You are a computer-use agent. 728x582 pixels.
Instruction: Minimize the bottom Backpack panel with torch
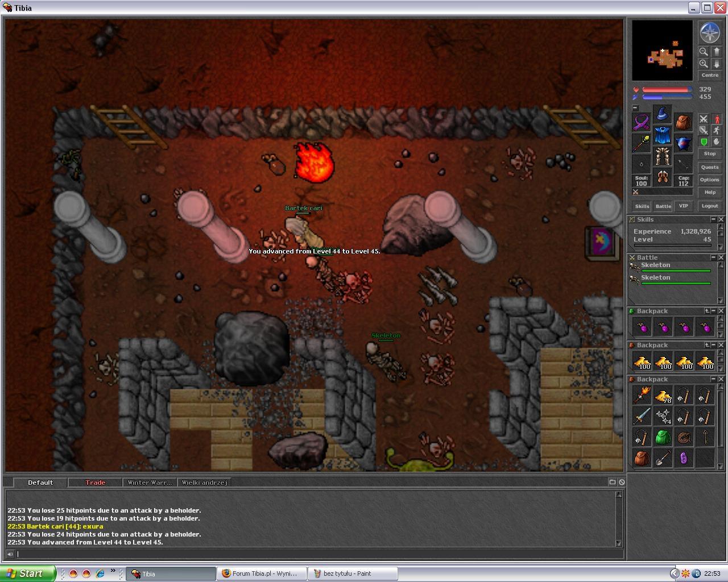point(713,379)
